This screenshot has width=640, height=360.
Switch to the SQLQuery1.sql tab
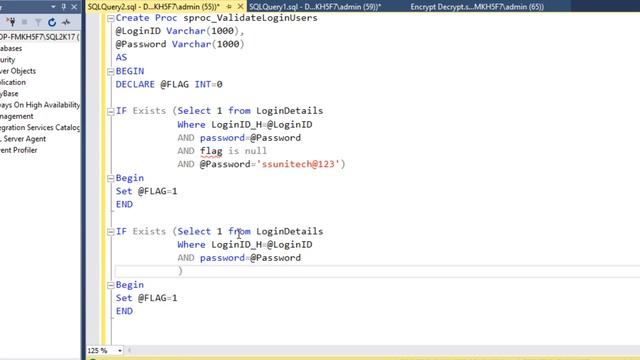click(x=315, y=7)
